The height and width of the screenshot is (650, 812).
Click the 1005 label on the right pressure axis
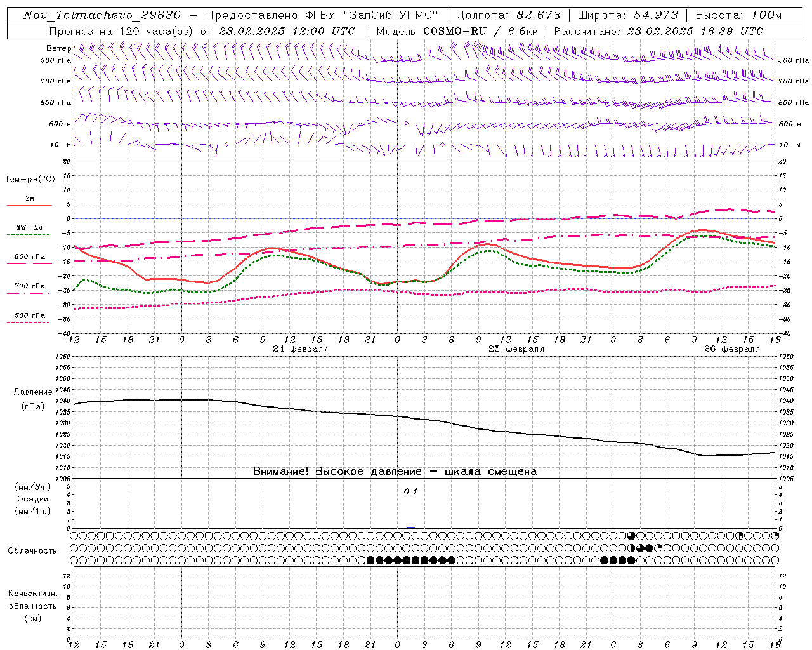point(786,478)
